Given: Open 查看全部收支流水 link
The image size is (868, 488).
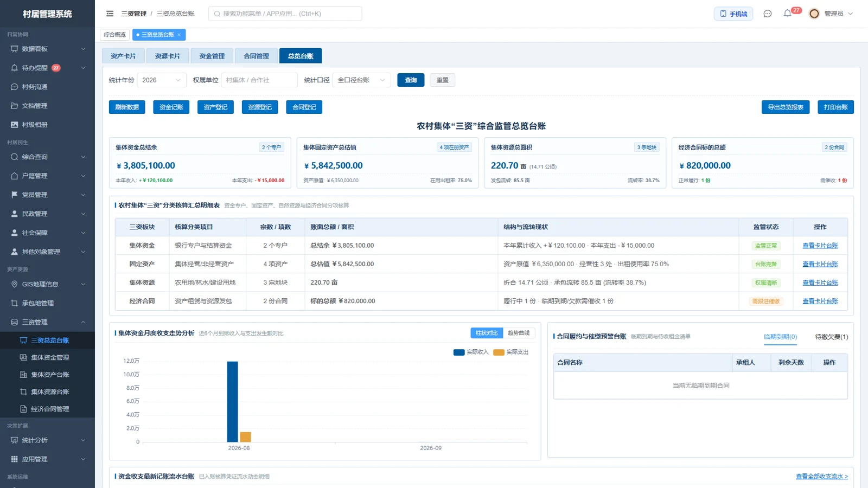Looking at the screenshot, I should point(821,477).
